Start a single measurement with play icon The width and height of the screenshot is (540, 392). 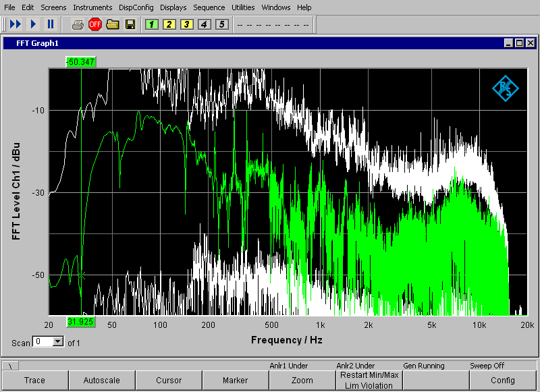click(x=33, y=24)
